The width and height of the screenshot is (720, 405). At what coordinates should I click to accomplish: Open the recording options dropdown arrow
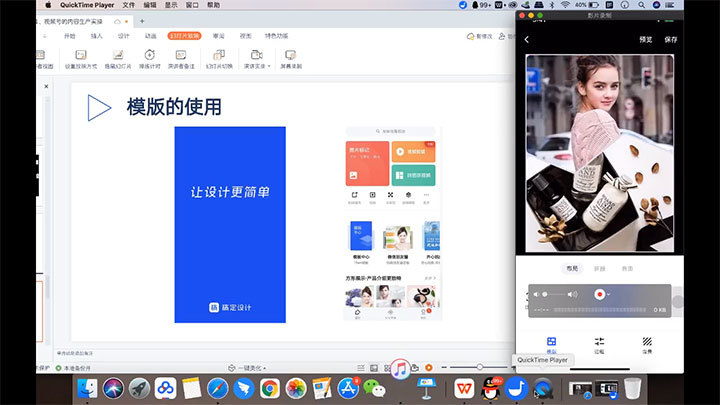pos(610,294)
